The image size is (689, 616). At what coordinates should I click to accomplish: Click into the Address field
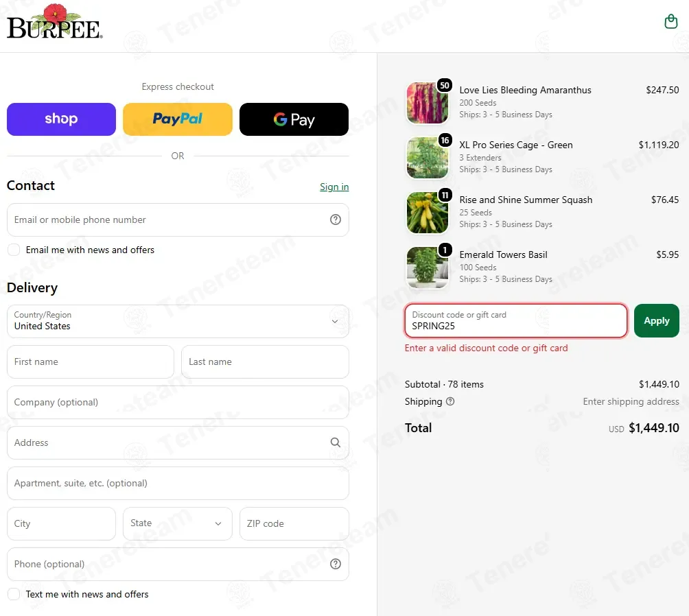tap(178, 442)
